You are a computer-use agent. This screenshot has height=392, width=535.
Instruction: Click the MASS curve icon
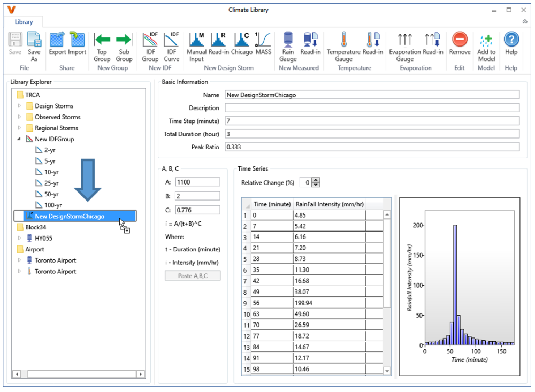pyautogui.click(x=265, y=45)
